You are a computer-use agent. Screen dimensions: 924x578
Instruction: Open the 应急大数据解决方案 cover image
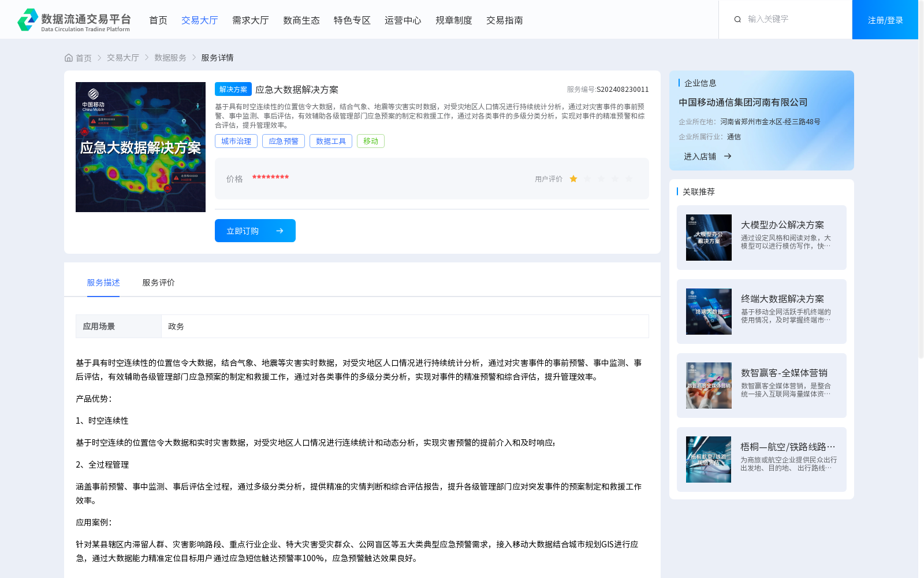coord(140,147)
